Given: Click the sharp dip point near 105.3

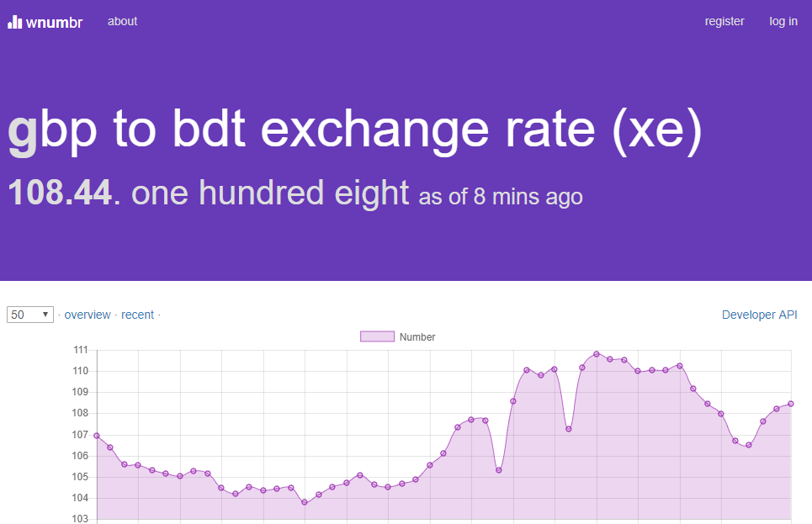Looking at the screenshot, I should coord(499,470).
